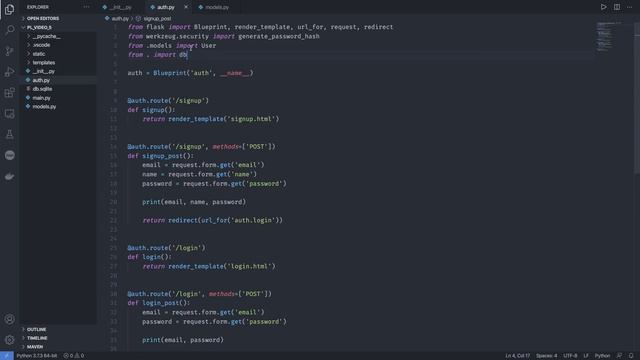Image resolution: width=640 pixels, height=360 pixels.
Task: Click the remote window indicator in status bar
Action: (x=7, y=356)
